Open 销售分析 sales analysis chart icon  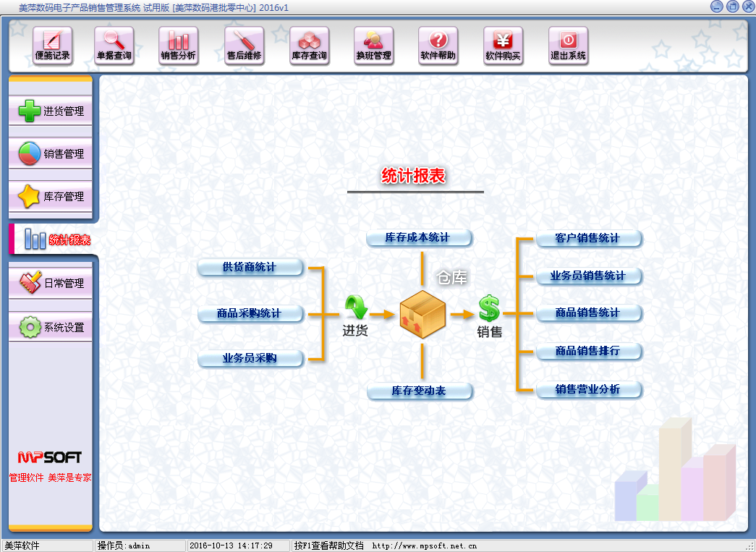coord(178,45)
